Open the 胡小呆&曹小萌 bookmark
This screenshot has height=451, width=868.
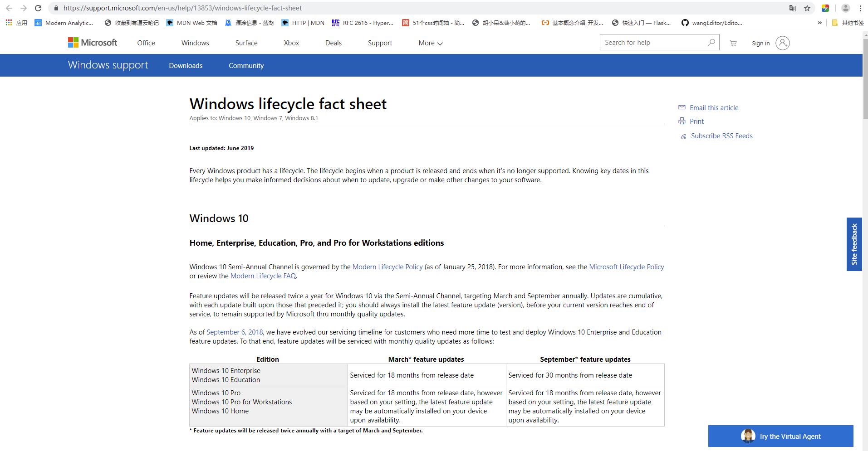coord(501,23)
